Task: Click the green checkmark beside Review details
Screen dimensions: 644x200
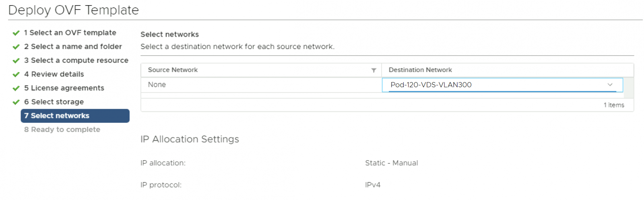Action: (16, 74)
